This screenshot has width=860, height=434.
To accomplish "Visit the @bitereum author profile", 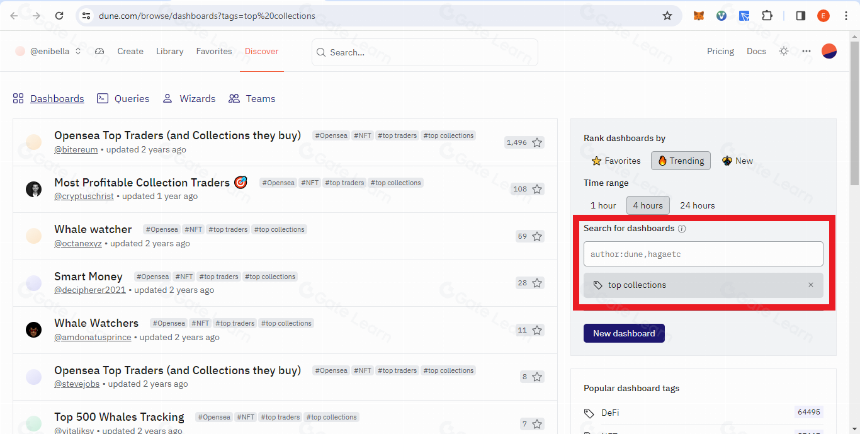I will (x=76, y=149).
